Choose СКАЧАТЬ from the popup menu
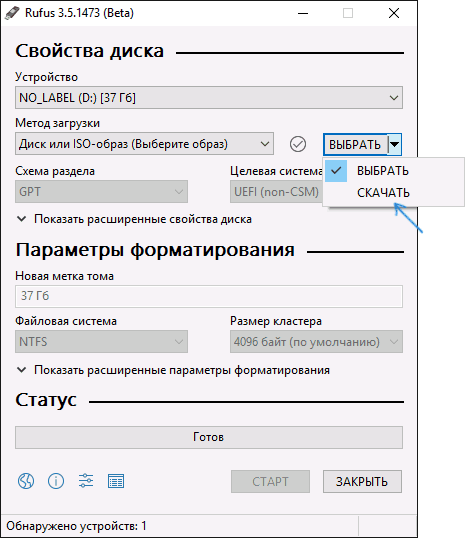 click(x=394, y=193)
